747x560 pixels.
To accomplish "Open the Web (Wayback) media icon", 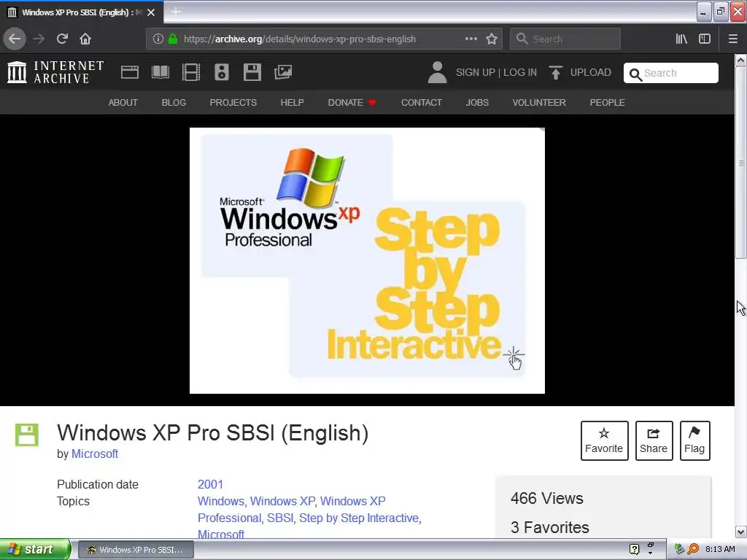I will click(x=130, y=72).
